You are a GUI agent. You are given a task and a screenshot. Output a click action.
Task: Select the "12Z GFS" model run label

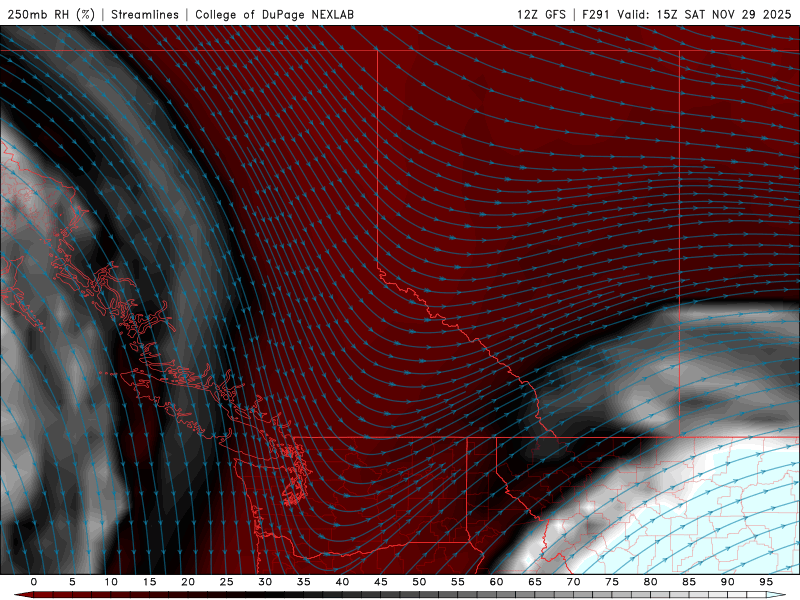(x=541, y=14)
